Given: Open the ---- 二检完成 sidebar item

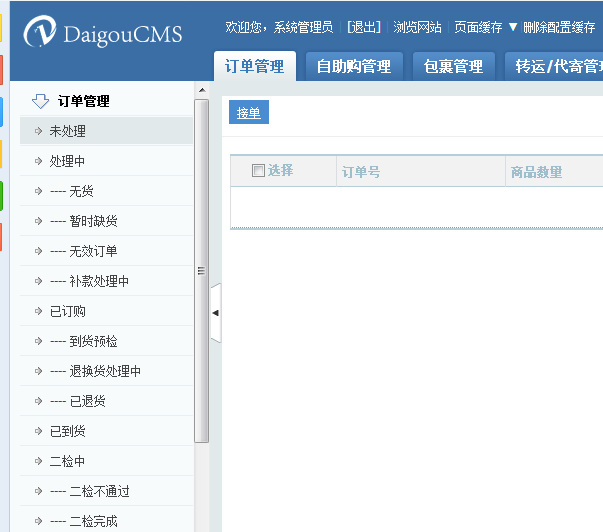Looking at the screenshot, I should coord(107,521).
